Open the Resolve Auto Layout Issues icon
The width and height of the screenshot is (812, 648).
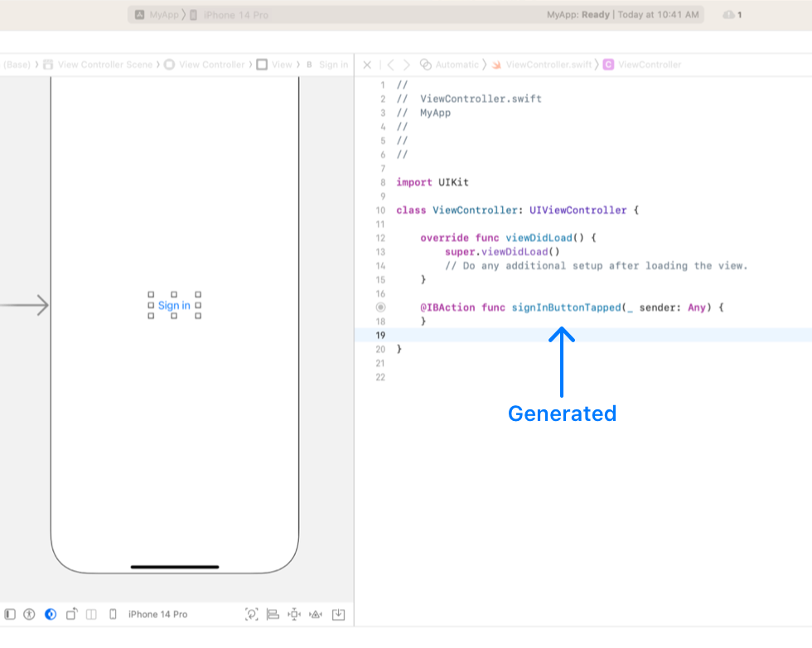(x=315, y=614)
